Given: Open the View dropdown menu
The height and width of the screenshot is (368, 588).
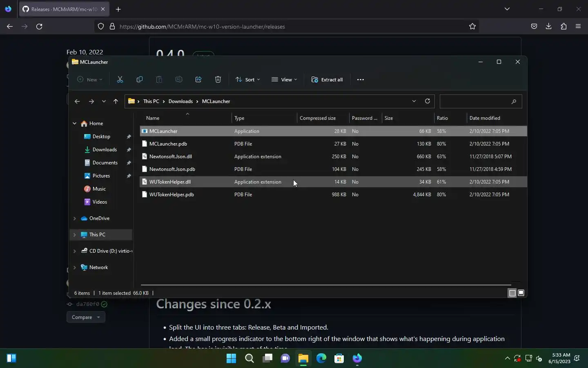Looking at the screenshot, I should coord(284,80).
